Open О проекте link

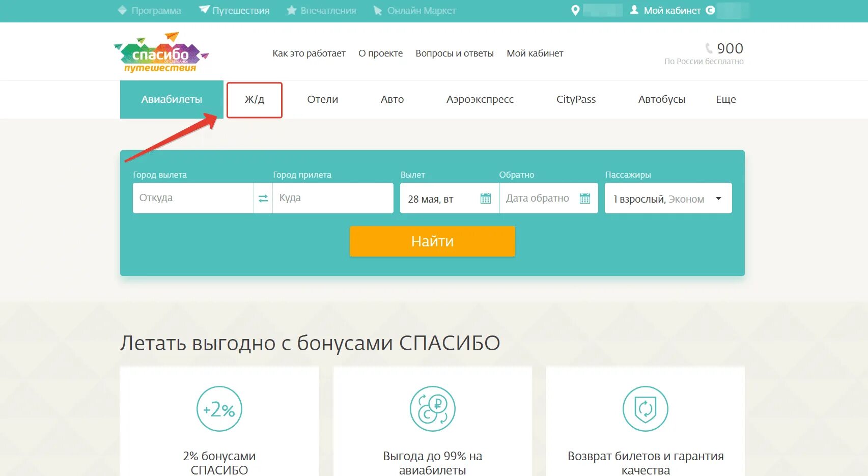(x=380, y=53)
